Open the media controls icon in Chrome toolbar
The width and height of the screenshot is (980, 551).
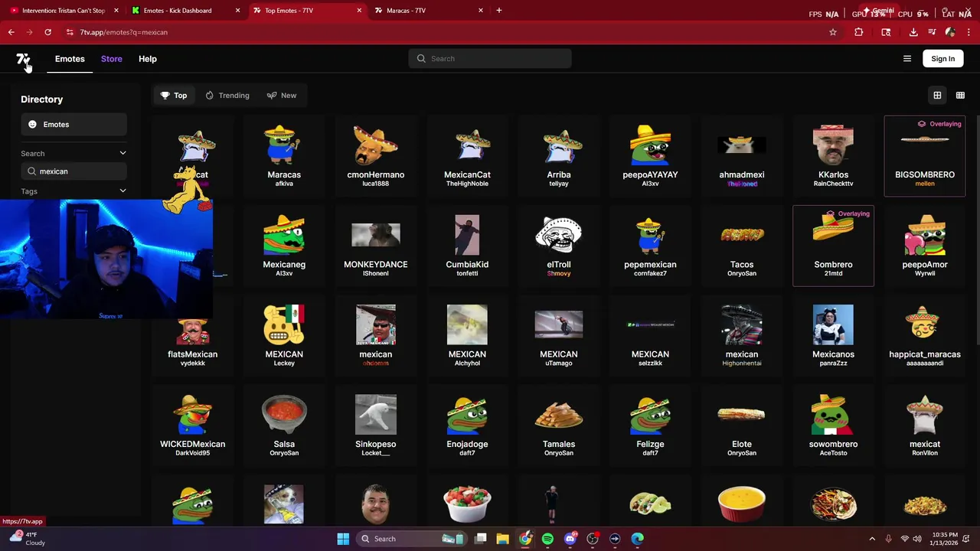932,32
